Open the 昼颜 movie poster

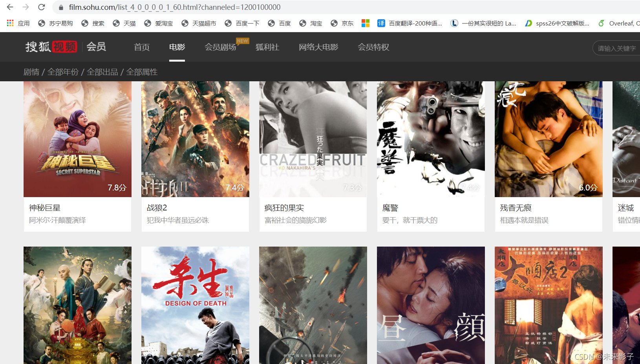[x=431, y=305]
